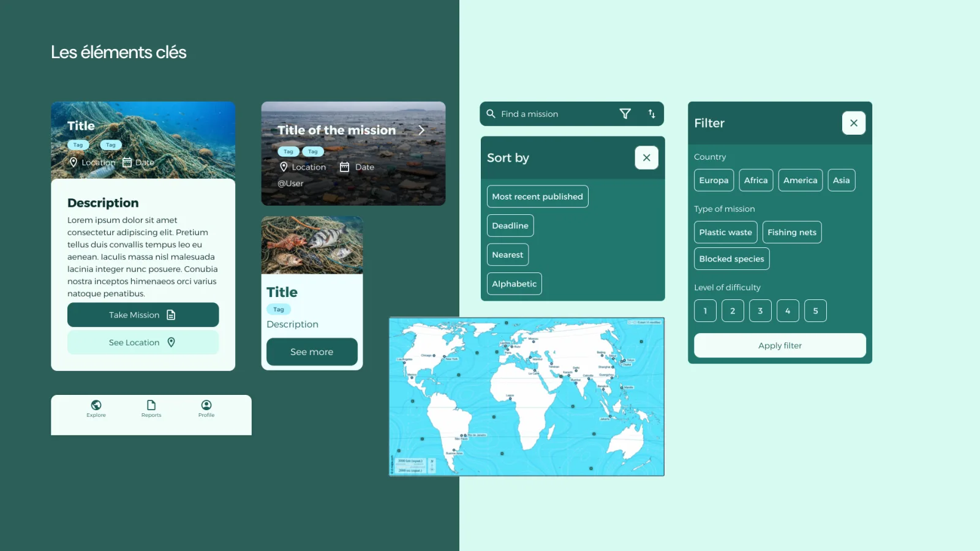980x551 pixels.
Task: Select Nearest sort option
Action: point(508,255)
